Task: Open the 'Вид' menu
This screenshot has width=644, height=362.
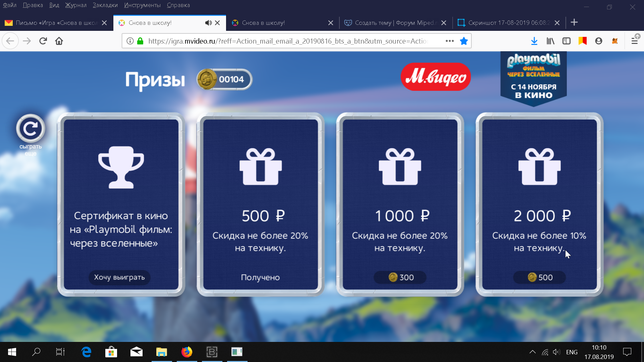Action: 54,5
